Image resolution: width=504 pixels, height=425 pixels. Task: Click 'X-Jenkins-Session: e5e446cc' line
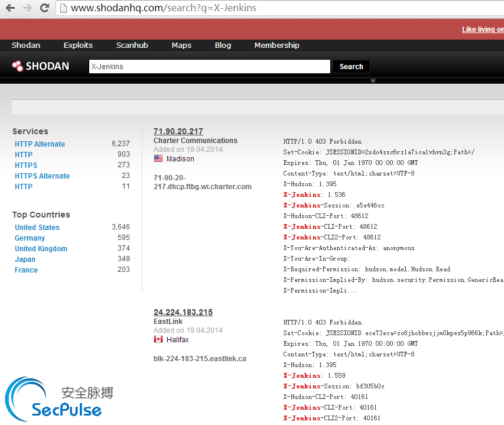[334, 205]
